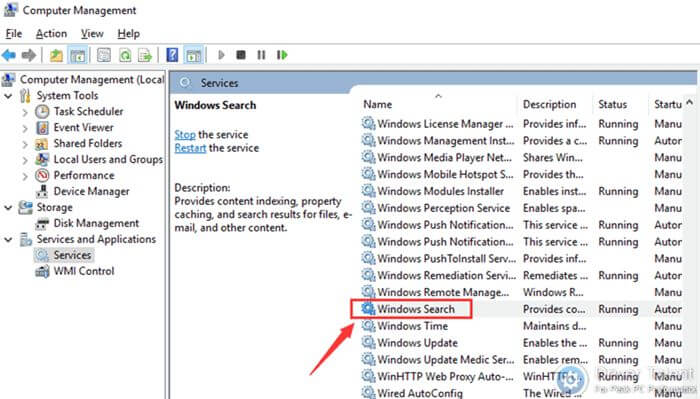This screenshot has height=399, width=700.
Task: Select Windows Management Inst... service
Action: (521, 141)
